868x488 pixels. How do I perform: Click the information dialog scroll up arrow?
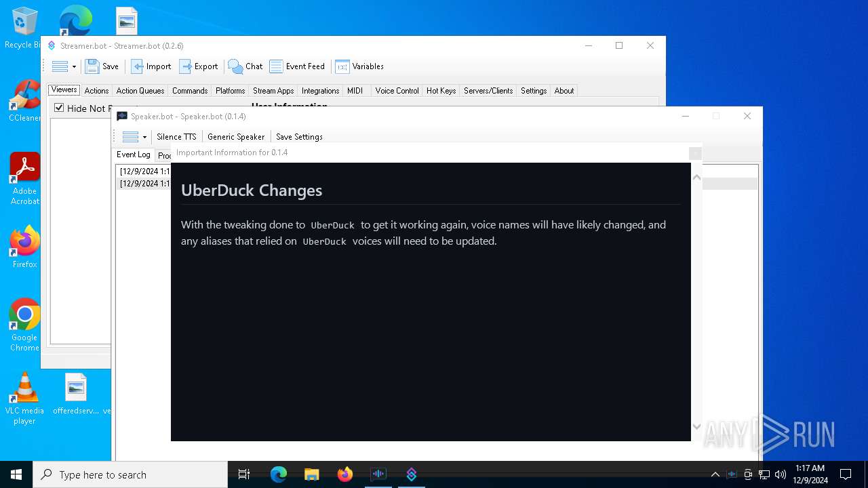[x=696, y=177]
